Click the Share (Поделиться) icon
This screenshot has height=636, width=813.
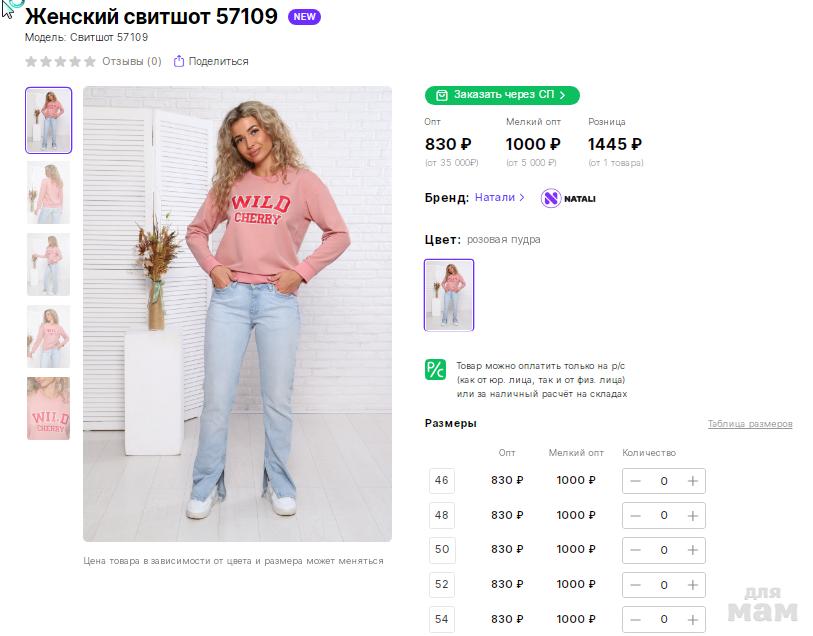pos(179,61)
